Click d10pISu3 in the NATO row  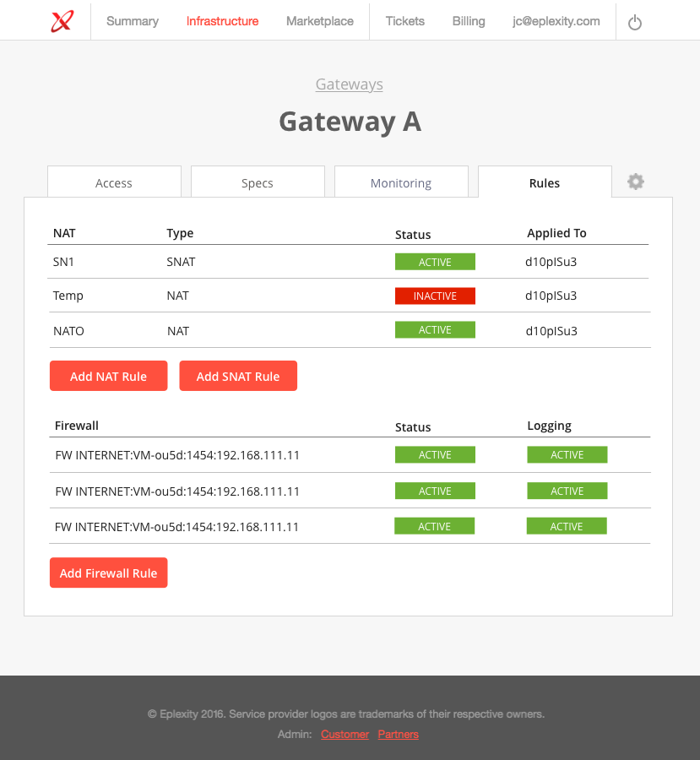coord(551,331)
